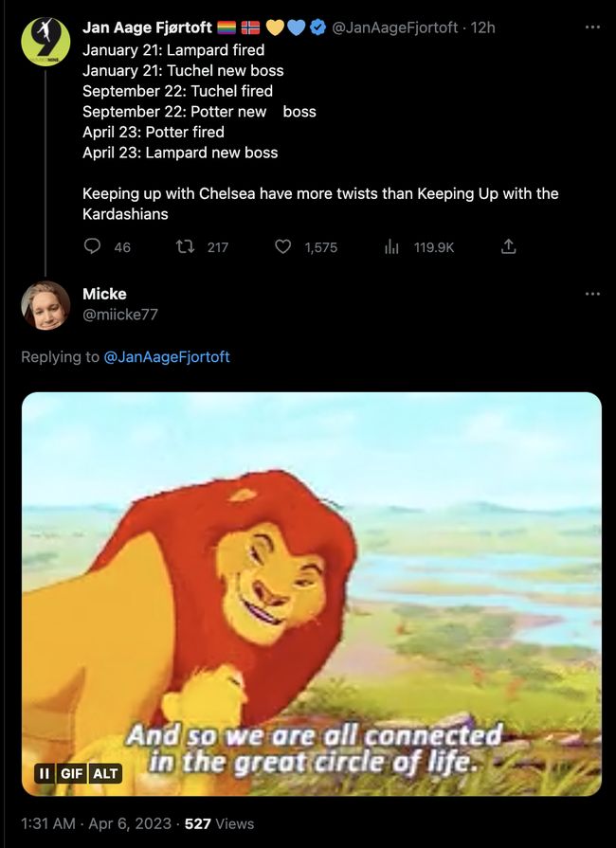
Task: Click the Micke display name
Action: point(104,294)
